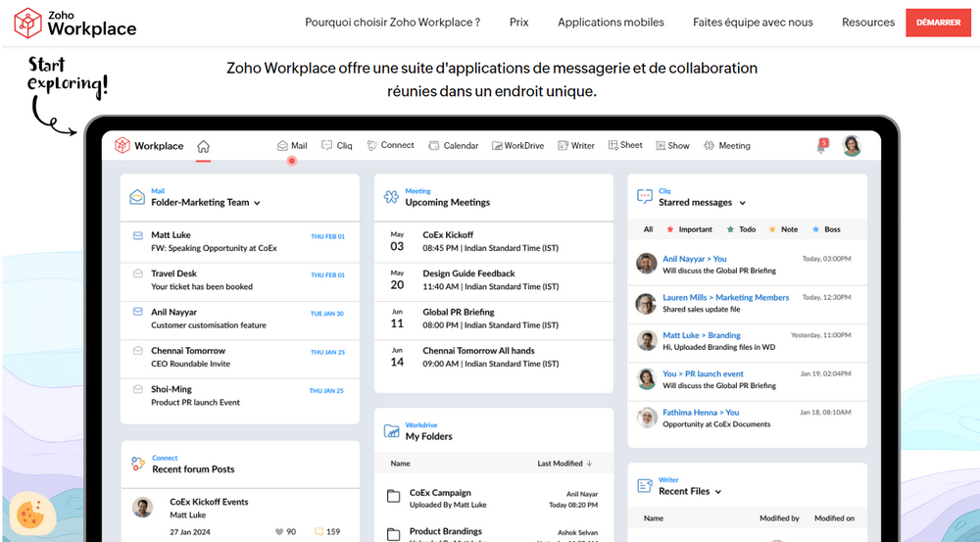Image resolution: width=980 pixels, height=542 pixels.
Task: Click the Modified by column header
Action: [x=779, y=518]
